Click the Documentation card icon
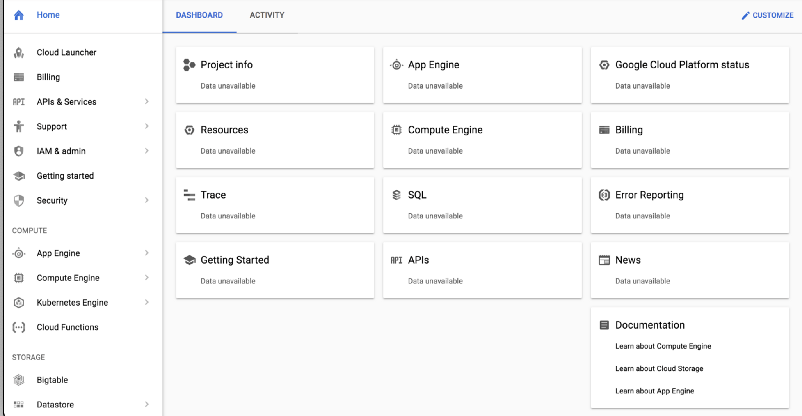 [604, 325]
